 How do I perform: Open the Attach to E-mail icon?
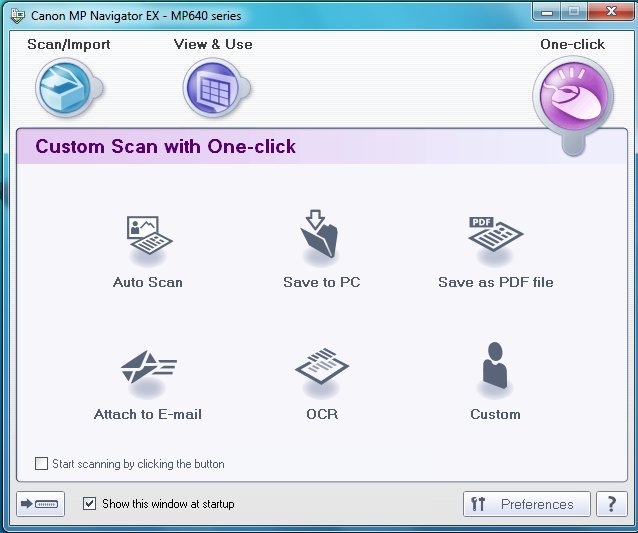tap(148, 370)
